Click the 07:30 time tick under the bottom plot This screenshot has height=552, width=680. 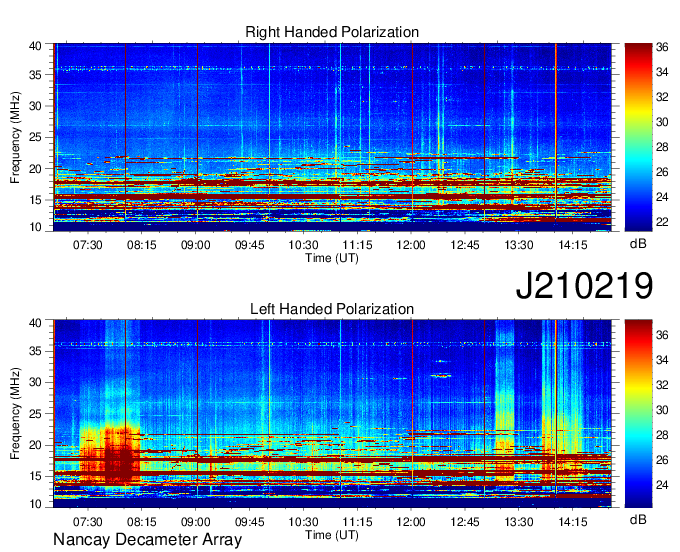coord(88,522)
